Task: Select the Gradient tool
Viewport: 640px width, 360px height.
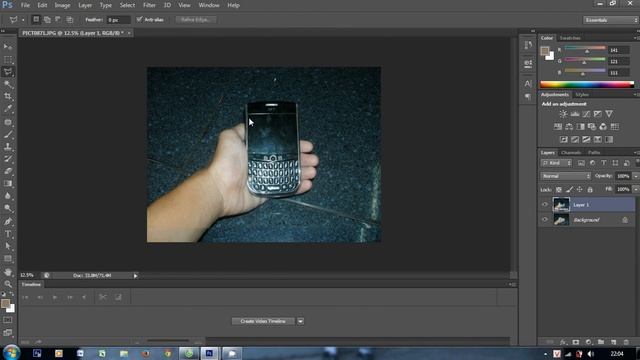Action: tap(8, 184)
